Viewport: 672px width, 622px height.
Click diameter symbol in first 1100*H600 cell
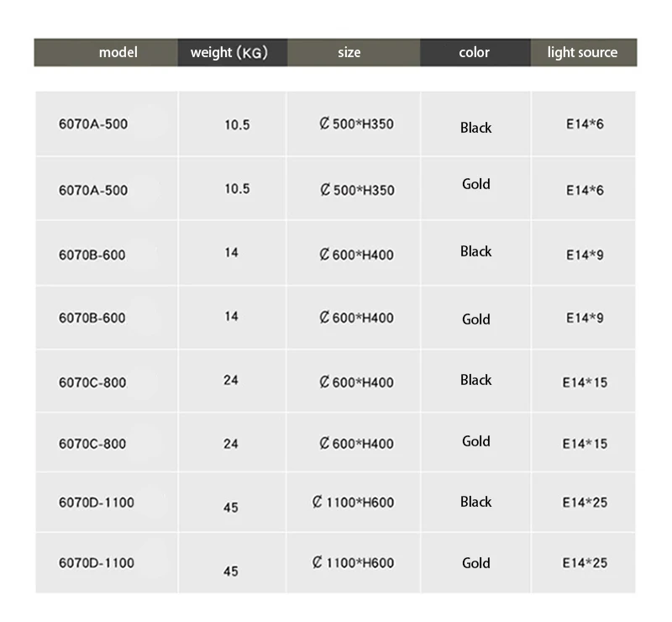click(x=318, y=502)
